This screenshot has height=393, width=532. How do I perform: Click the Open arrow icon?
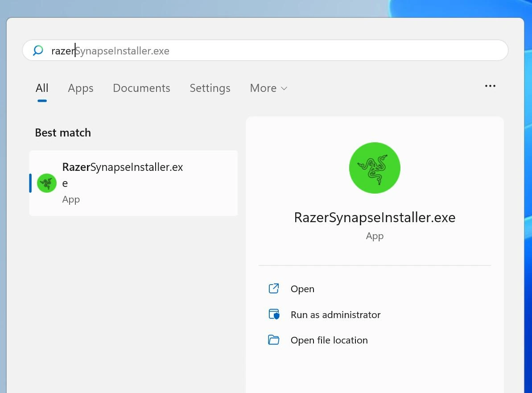tap(273, 289)
